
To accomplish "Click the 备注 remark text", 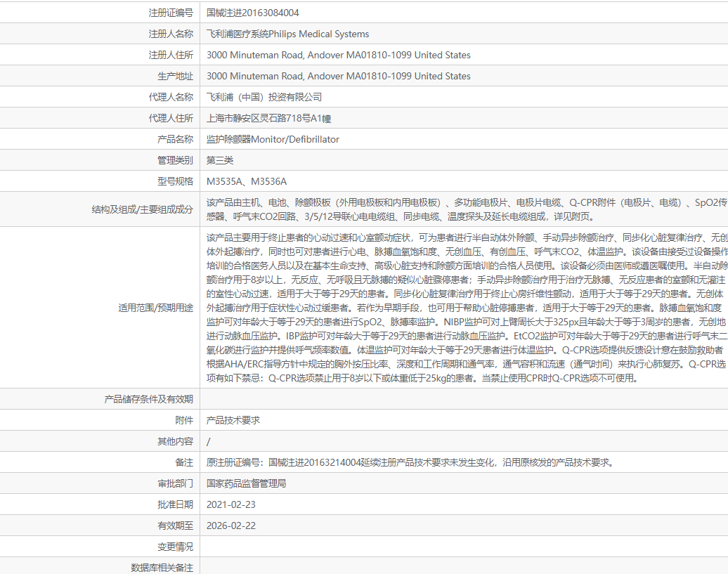I will click(x=411, y=462).
